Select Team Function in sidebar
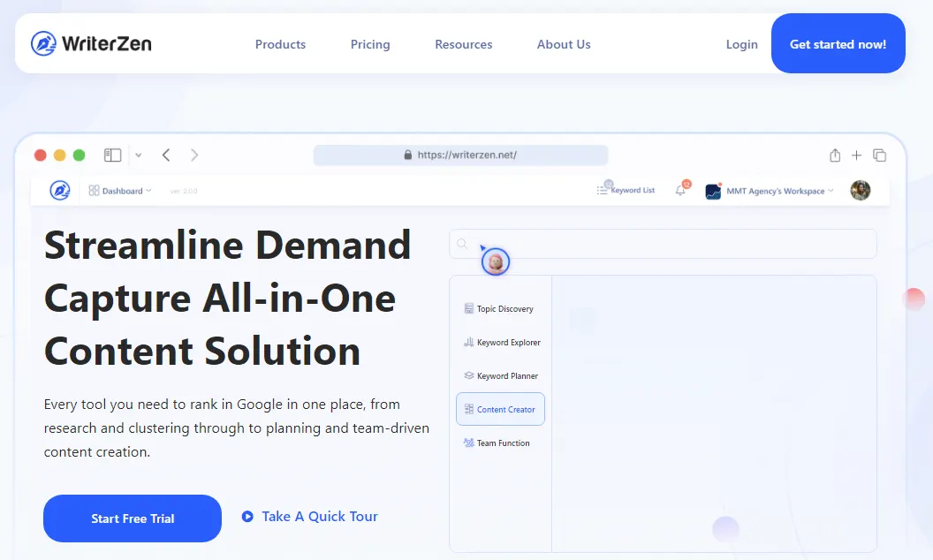This screenshot has height=560, width=933. (500, 443)
